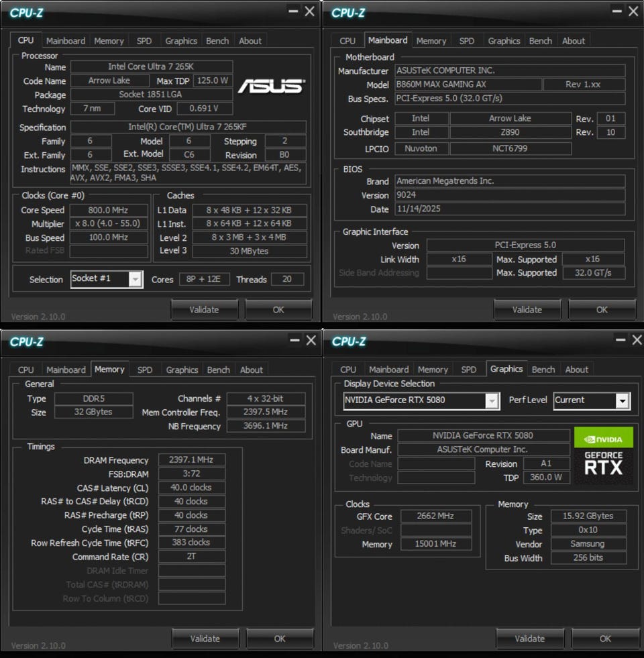Open the Bench tab in the Graphics window
The image size is (644, 658).
tap(543, 370)
